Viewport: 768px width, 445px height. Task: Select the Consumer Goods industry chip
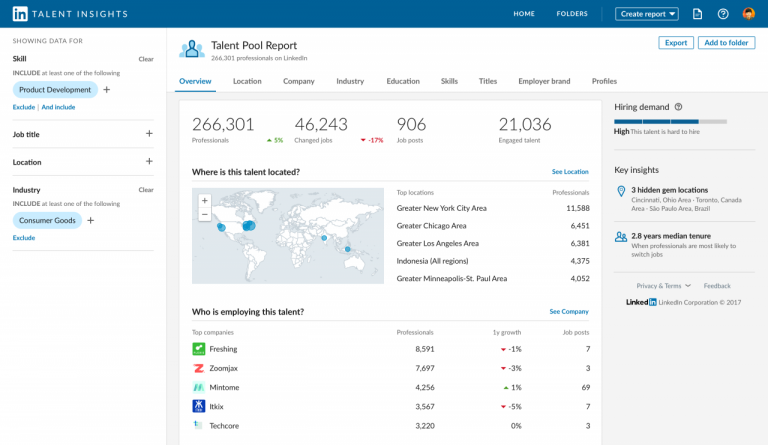click(48, 220)
